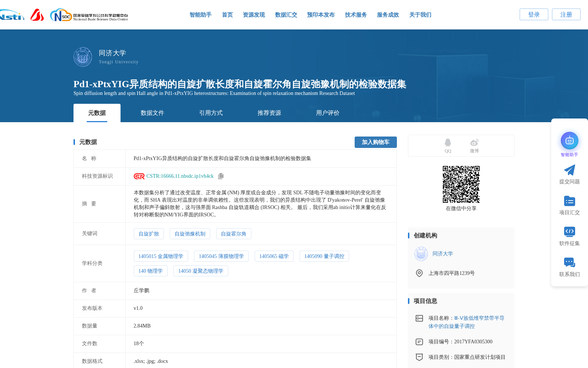Click the location pin icon by address
The image size is (588, 368).
tap(419, 273)
